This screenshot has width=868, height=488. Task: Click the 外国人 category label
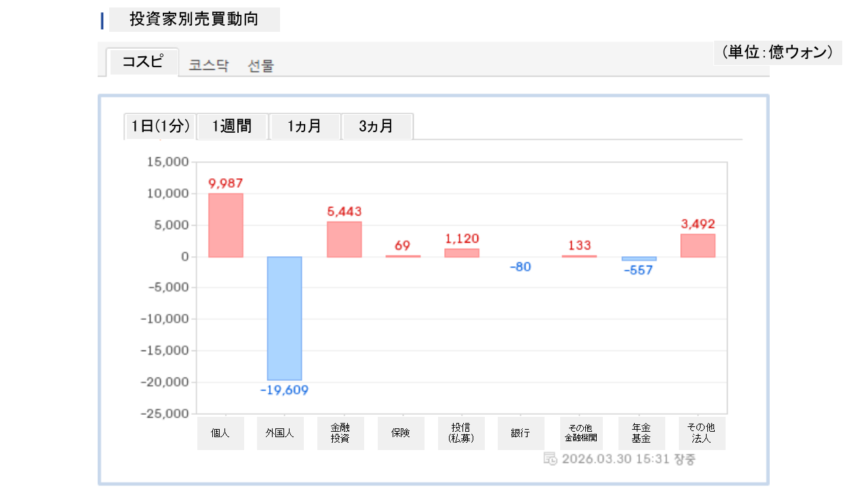[279, 433]
